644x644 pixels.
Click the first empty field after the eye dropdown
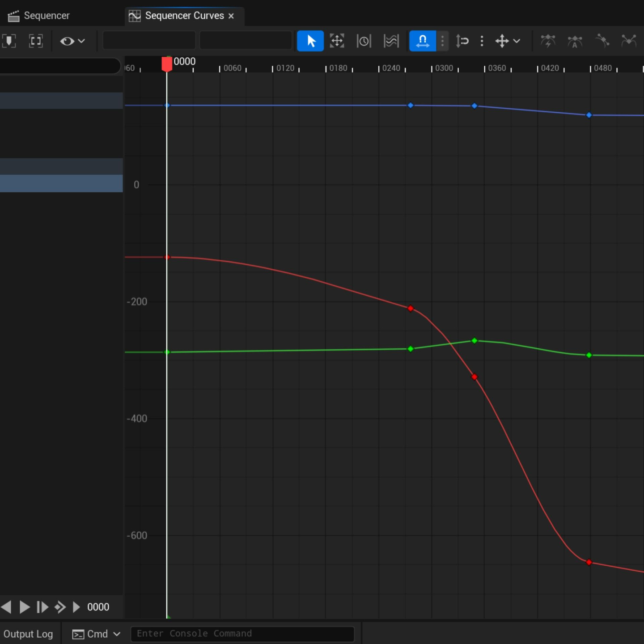149,41
